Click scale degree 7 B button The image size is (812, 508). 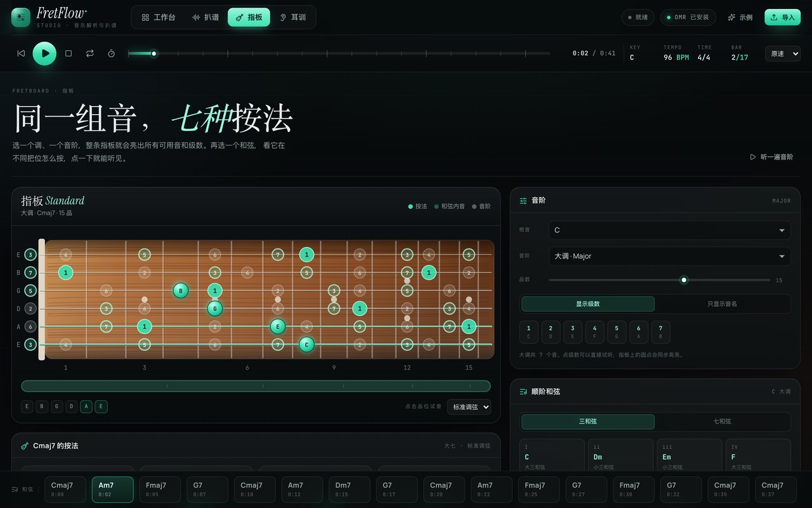tap(660, 332)
